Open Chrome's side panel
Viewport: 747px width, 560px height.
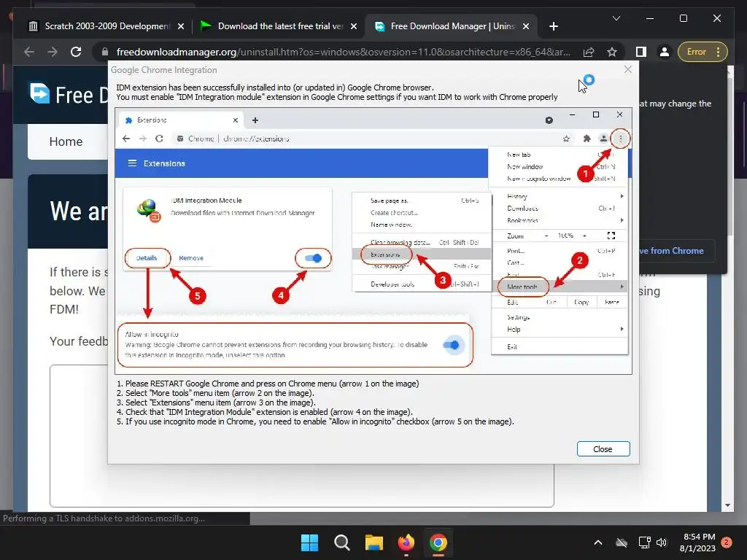point(640,52)
